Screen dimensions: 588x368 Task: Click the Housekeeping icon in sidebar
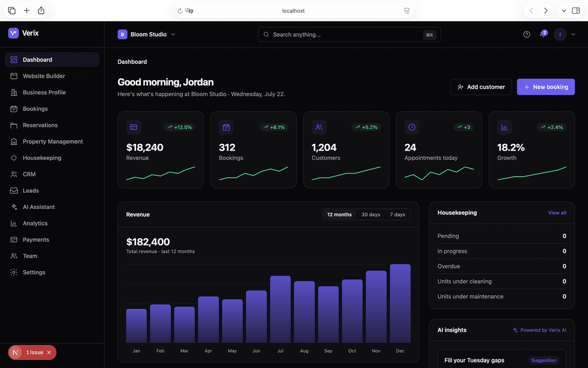[14, 158]
